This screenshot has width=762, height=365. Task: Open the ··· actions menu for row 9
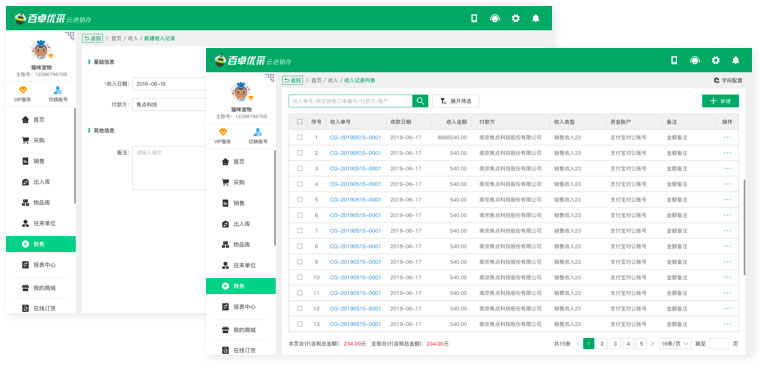point(727,262)
